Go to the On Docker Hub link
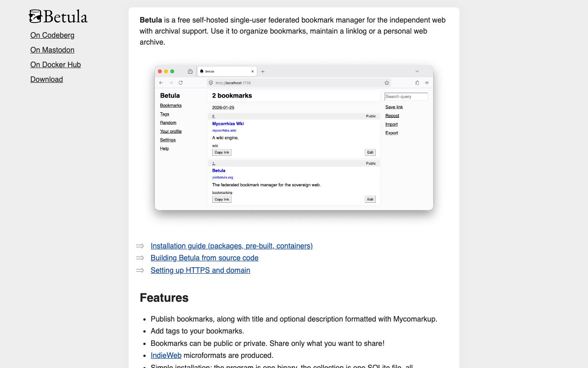The image size is (588, 368). (x=56, y=64)
